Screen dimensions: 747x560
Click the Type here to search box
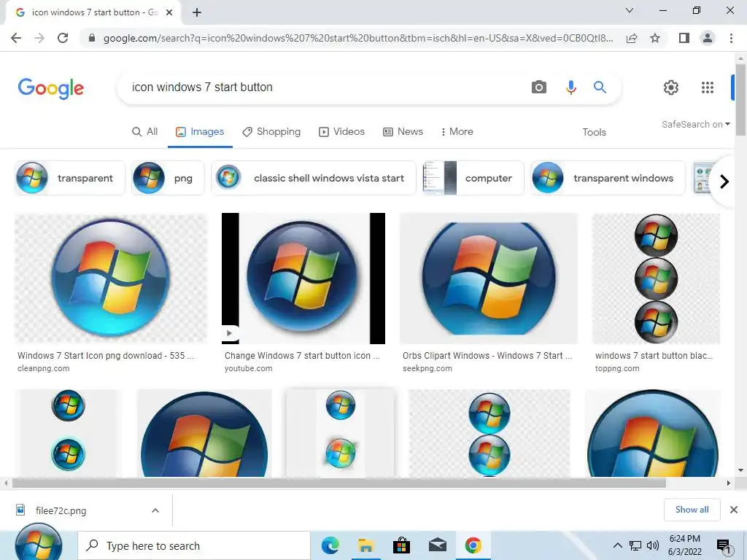coord(194,545)
